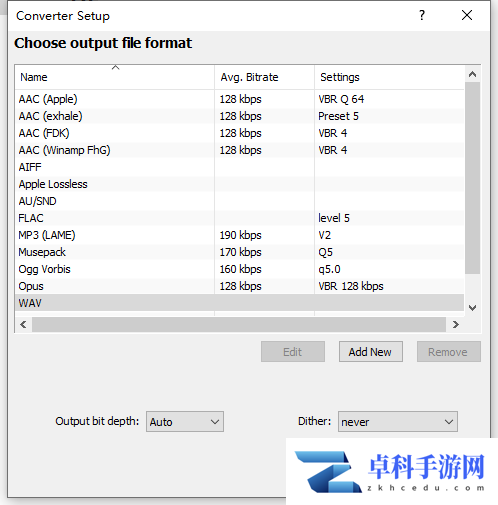Click the horizontal scrollbar track
498x505 pixels.
pyautogui.click(x=239, y=324)
